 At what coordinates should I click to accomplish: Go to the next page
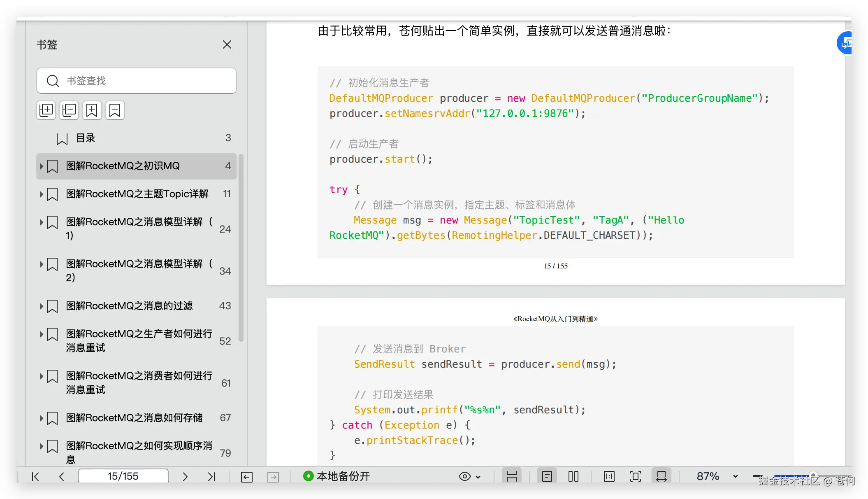185,477
